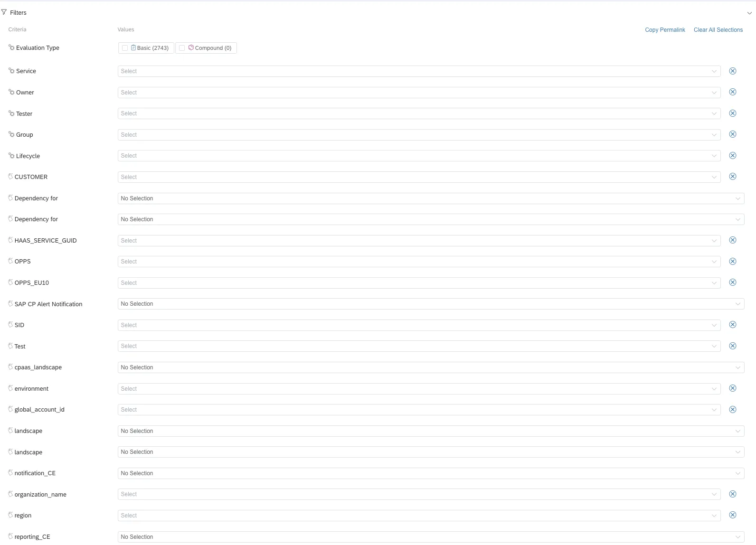Enable the Compound (0) evaluation type checkbox

pyautogui.click(x=182, y=48)
